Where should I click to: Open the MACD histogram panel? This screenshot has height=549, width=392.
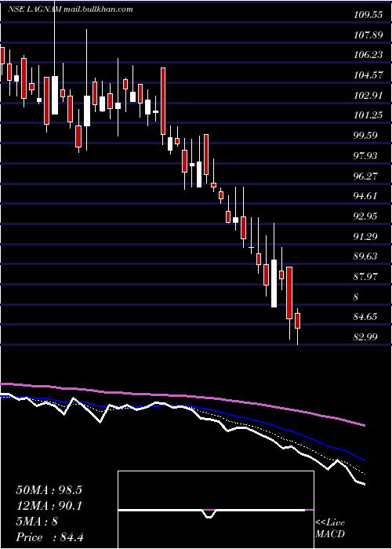(x=216, y=510)
